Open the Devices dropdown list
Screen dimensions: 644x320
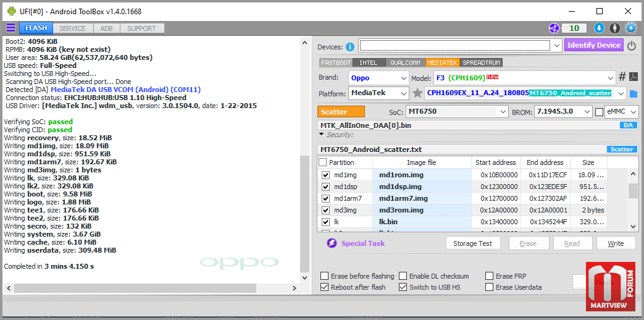coord(557,45)
